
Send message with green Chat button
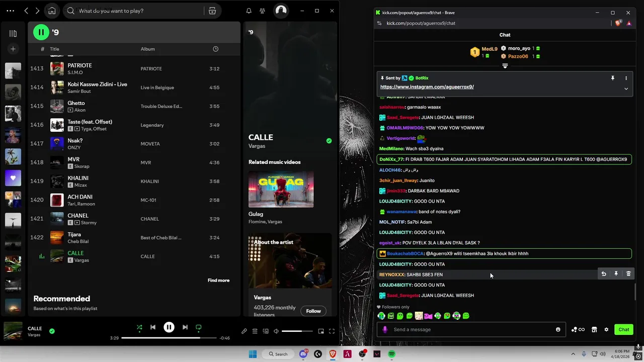click(x=624, y=329)
